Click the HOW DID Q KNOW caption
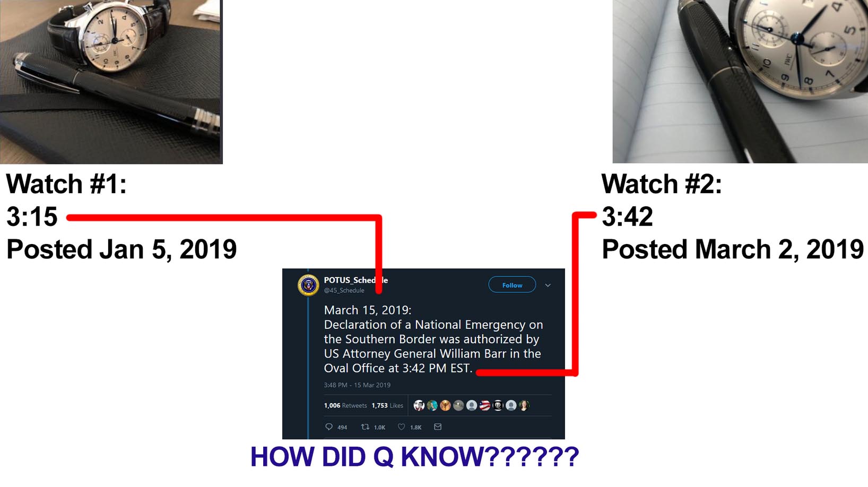This screenshot has height=487, width=868. (414, 457)
